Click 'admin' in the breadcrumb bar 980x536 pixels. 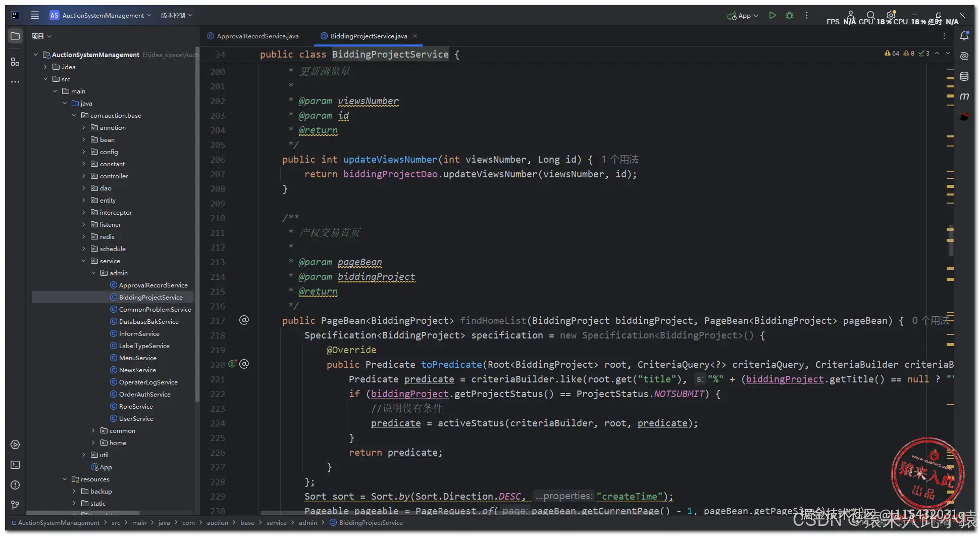(x=308, y=522)
